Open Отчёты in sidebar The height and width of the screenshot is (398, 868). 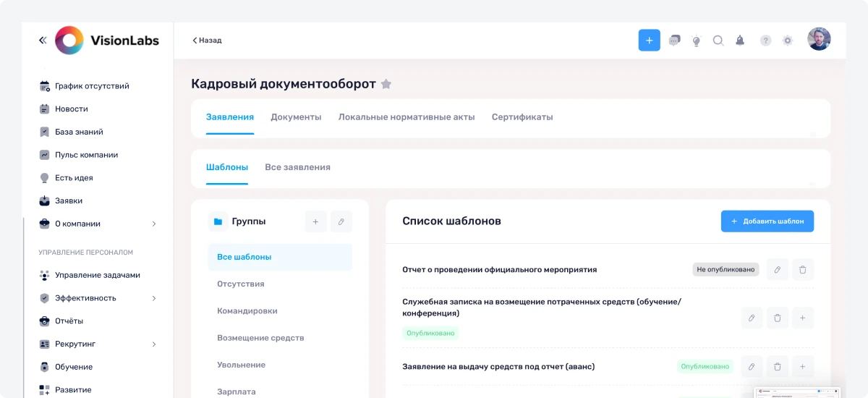(x=69, y=321)
